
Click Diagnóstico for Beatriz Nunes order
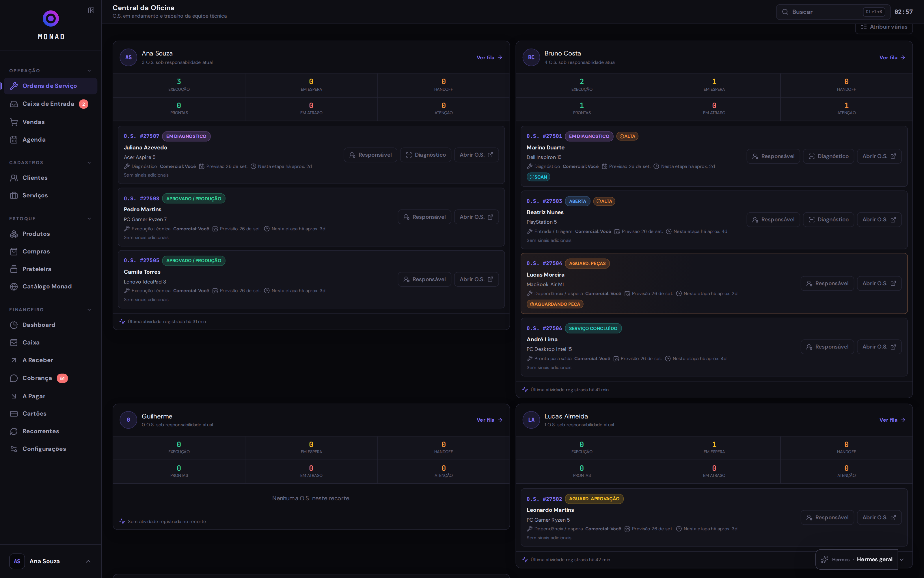[828, 220]
